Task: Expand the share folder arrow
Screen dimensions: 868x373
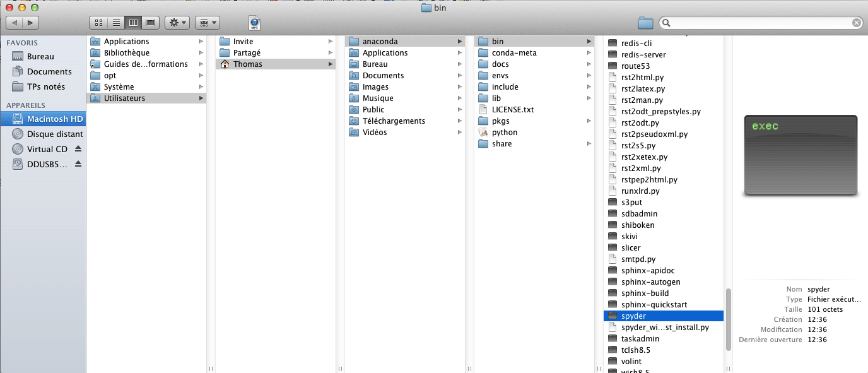Action: pos(589,144)
